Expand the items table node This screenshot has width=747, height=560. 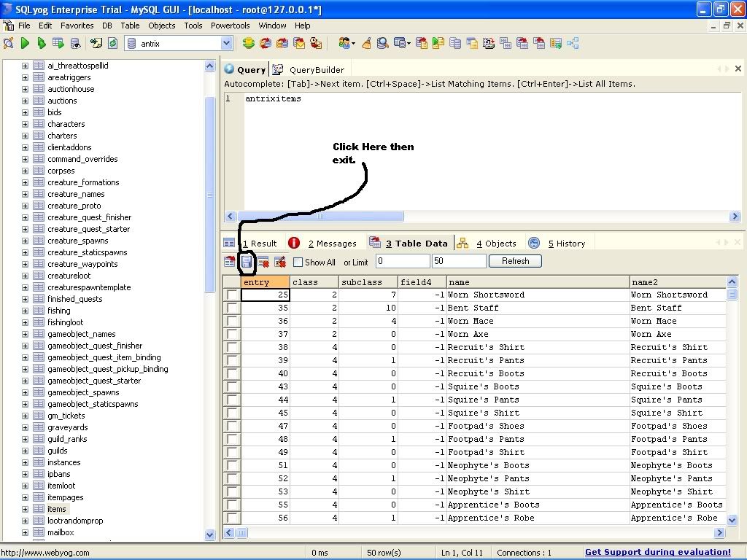pos(25,509)
